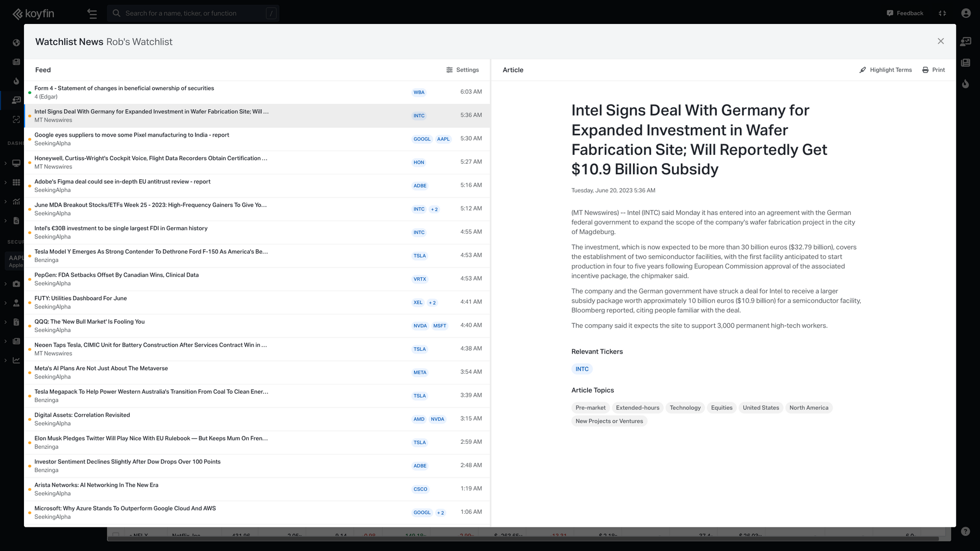
Task: Open Digital Assets: Correlation Revisited story
Action: click(257, 419)
